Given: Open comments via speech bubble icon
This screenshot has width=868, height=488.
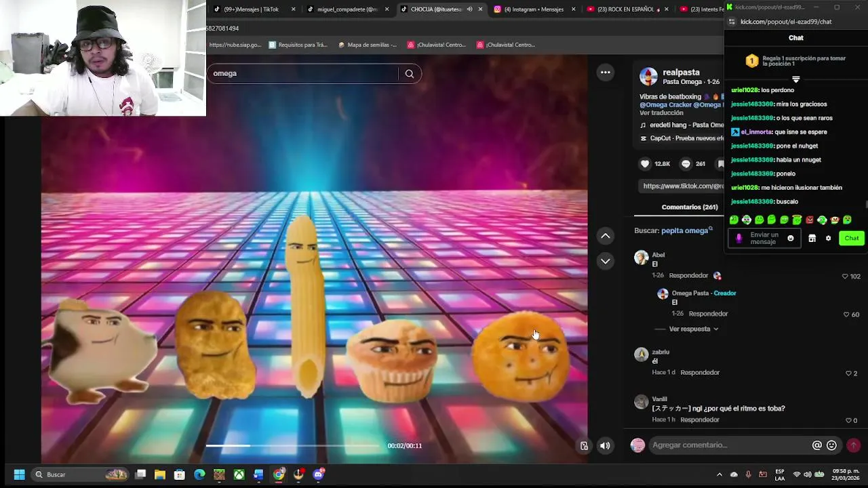Looking at the screenshot, I should tap(686, 163).
